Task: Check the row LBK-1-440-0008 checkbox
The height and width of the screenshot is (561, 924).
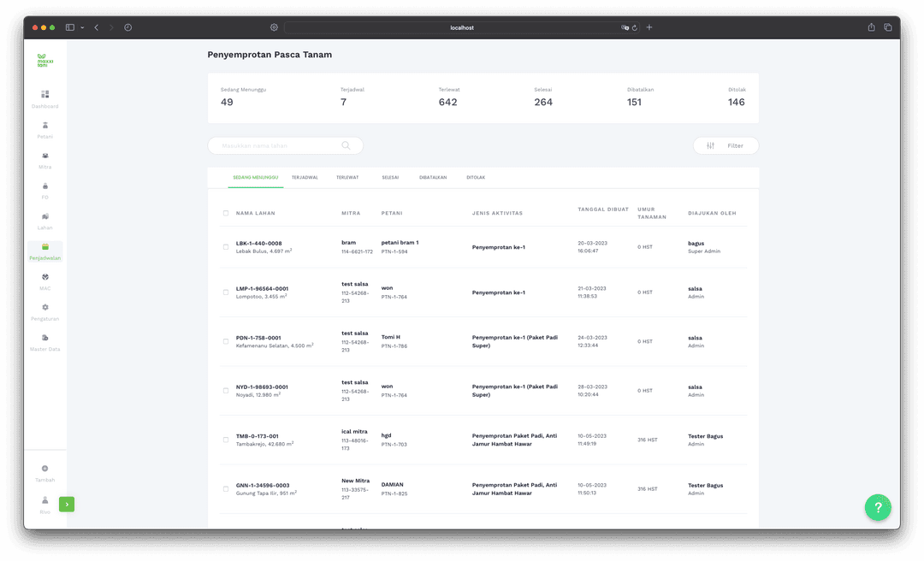Action: coord(226,247)
